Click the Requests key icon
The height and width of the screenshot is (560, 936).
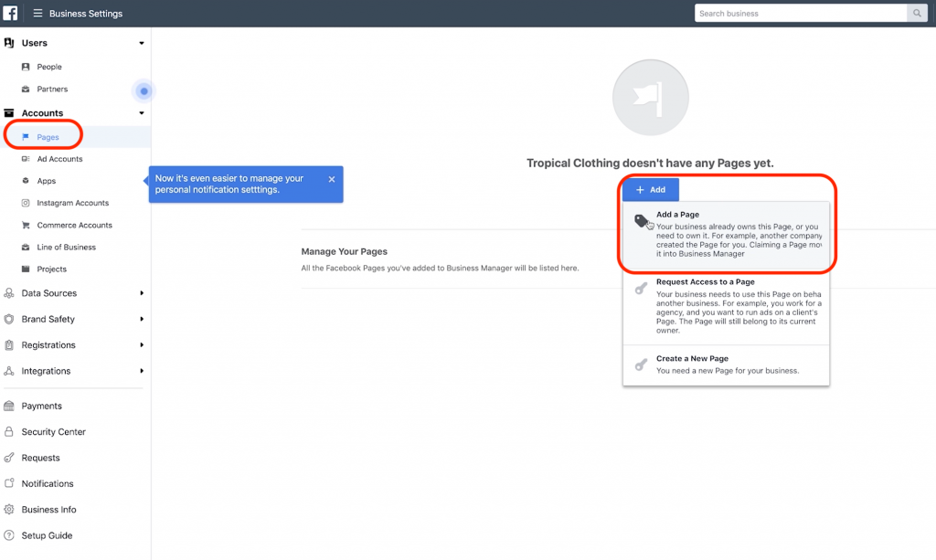click(9, 458)
